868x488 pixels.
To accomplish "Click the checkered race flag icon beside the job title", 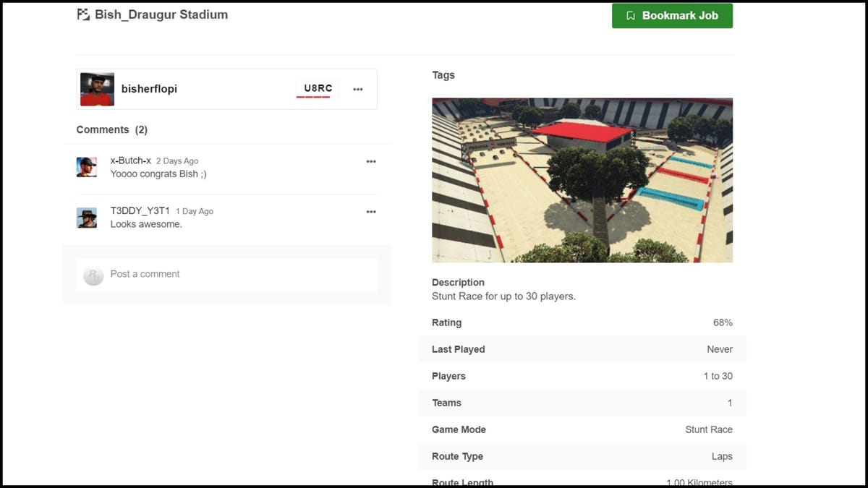I will (83, 14).
